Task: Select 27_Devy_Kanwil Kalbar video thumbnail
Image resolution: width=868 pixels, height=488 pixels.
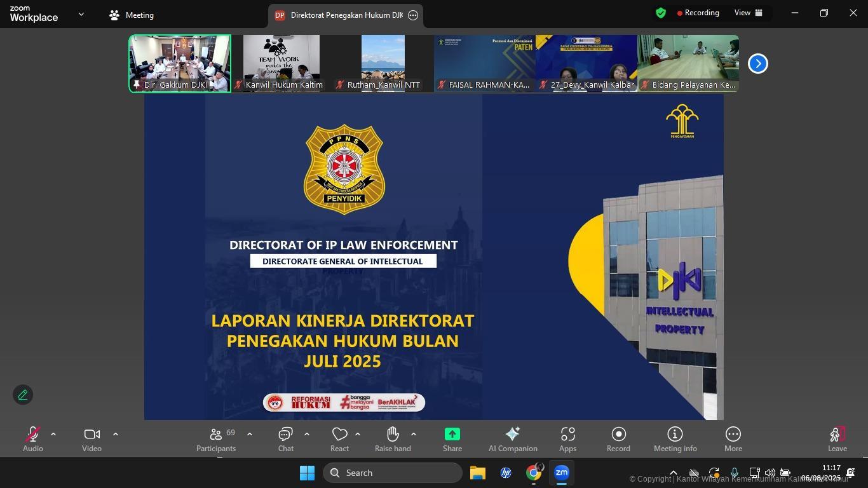Action: [x=587, y=64]
